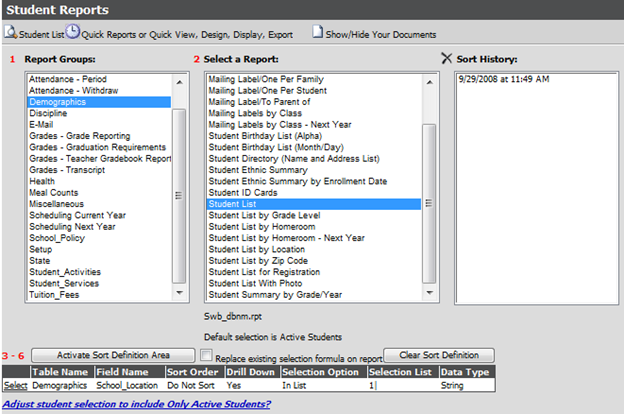Select E-Mail report group
625x415 pixels.
pos(99,124)
